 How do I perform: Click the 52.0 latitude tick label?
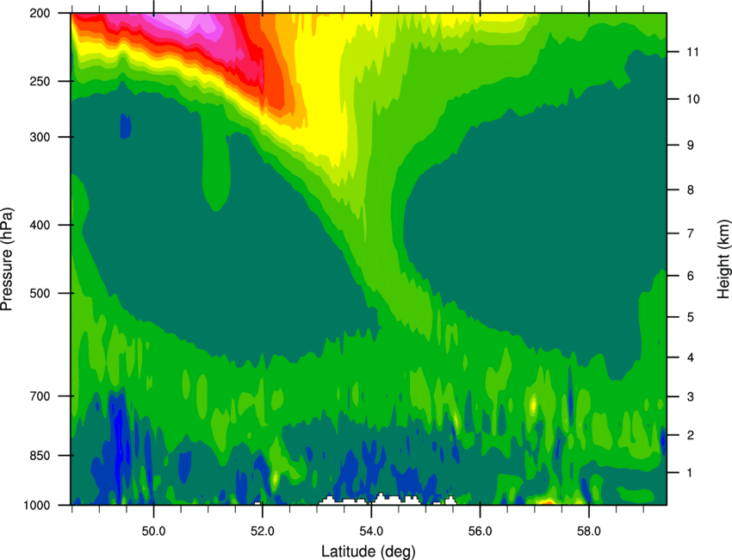[x=263, y=532]
